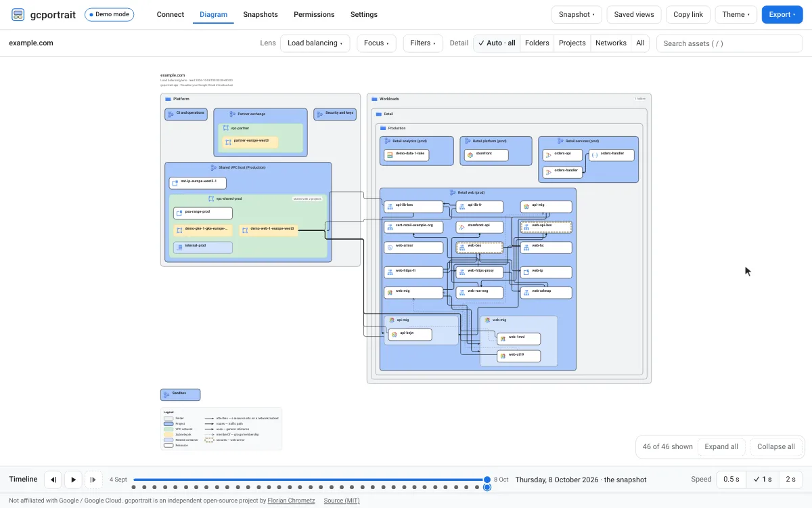Click the web-urlmap icon
This screenshot has width=812, height=508.
pyautogui.click(x=526, y=292)
